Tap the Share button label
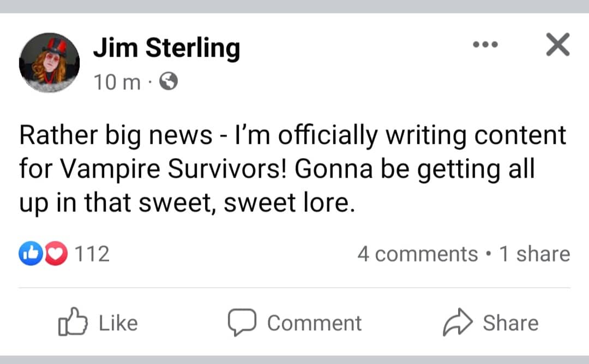 tap(510, 323)
